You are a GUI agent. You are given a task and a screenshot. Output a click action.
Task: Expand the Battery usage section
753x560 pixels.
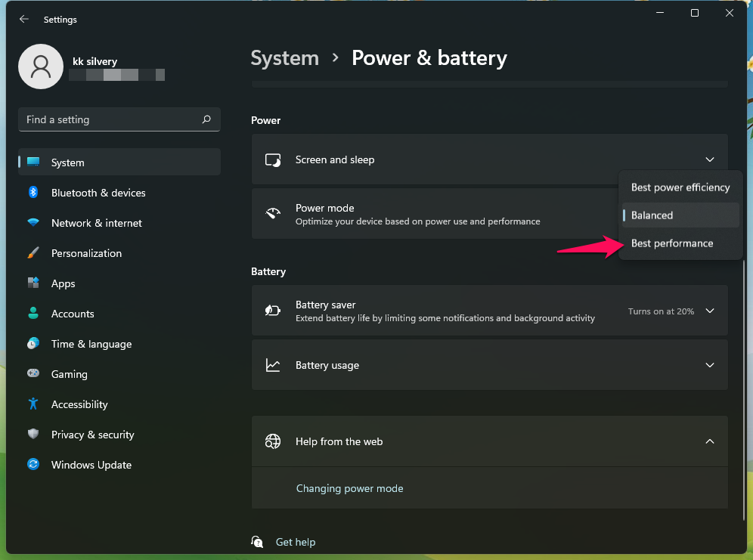tap(709, 365)
